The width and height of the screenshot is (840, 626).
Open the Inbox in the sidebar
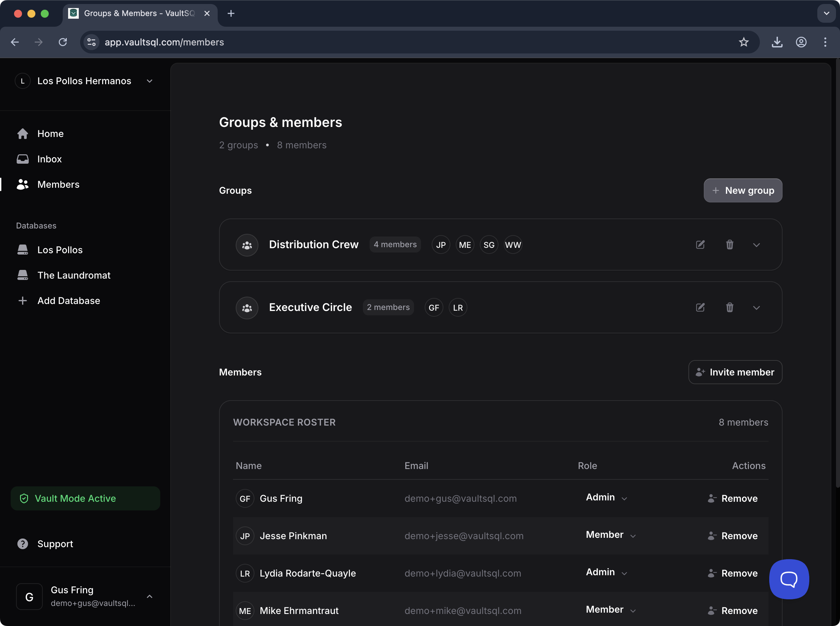click(49, 159)
